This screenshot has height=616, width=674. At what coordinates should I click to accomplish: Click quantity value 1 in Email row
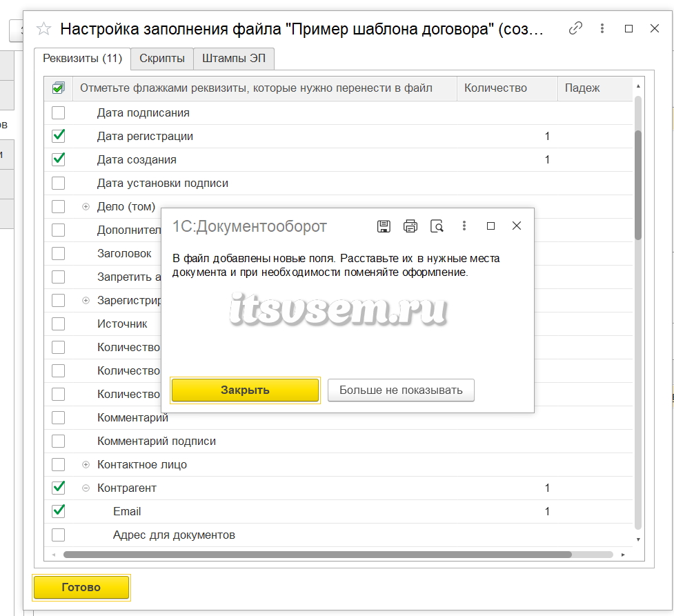547,512
